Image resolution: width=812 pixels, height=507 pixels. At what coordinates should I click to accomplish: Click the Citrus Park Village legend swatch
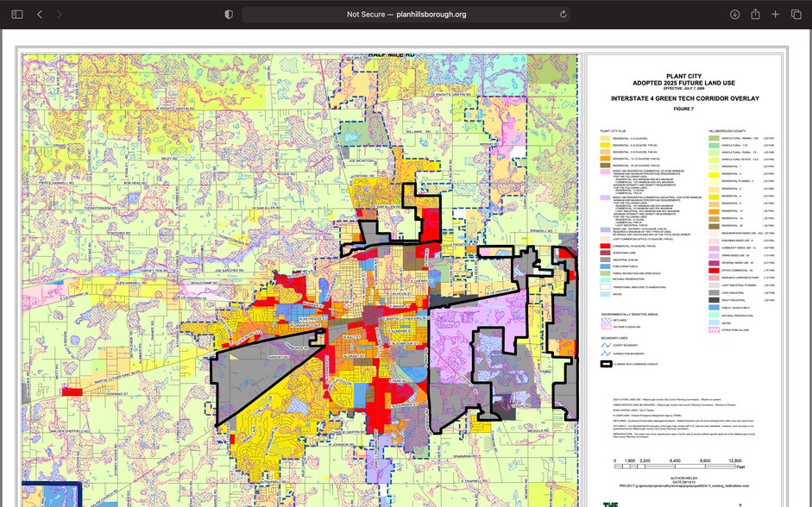click(x=713, y=331)
